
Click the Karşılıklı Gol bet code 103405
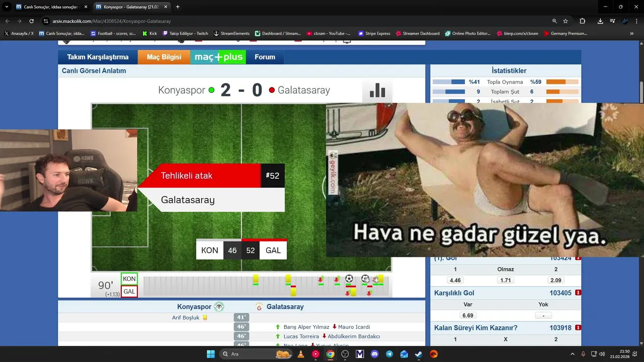tap(560, 293)
